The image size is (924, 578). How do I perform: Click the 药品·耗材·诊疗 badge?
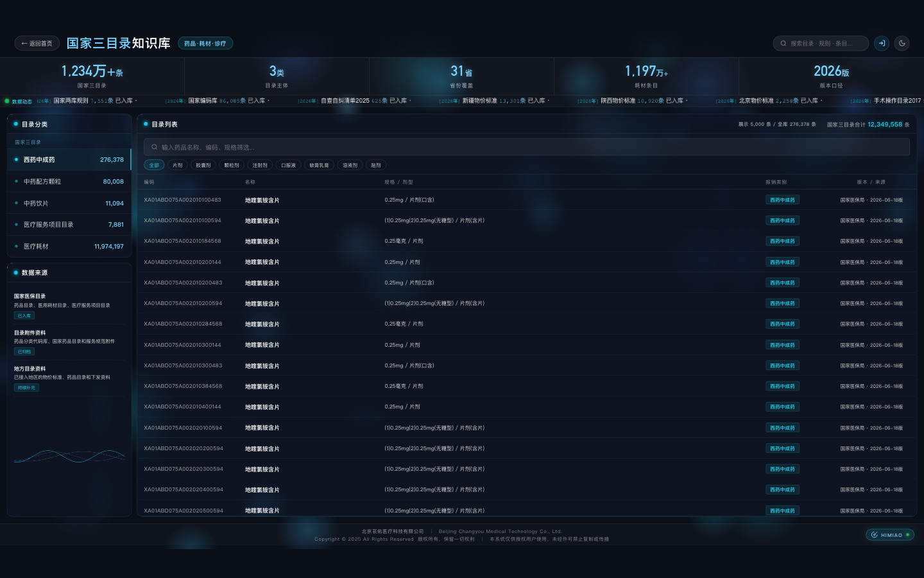point(205,44)
